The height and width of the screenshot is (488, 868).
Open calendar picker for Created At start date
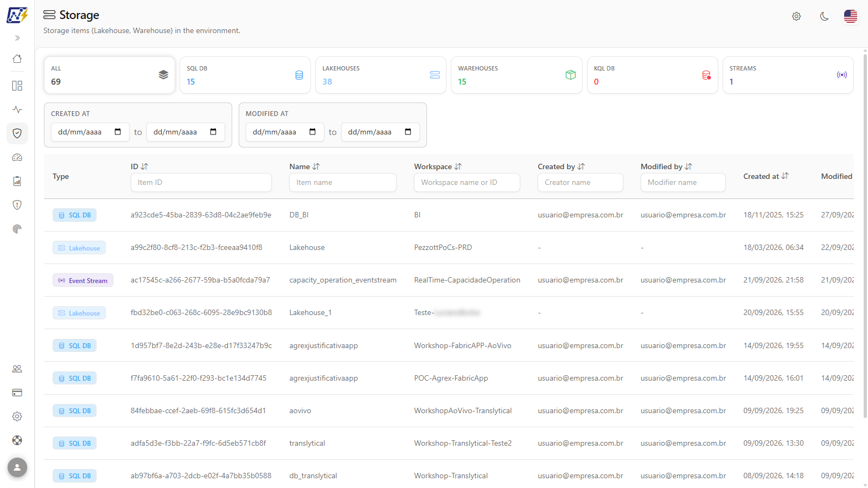(x=118, y=132)
